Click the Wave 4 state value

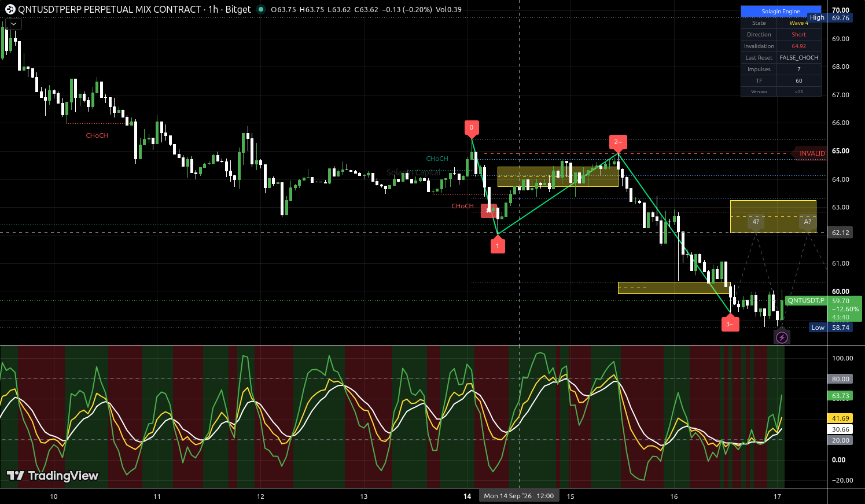[798, 23]
